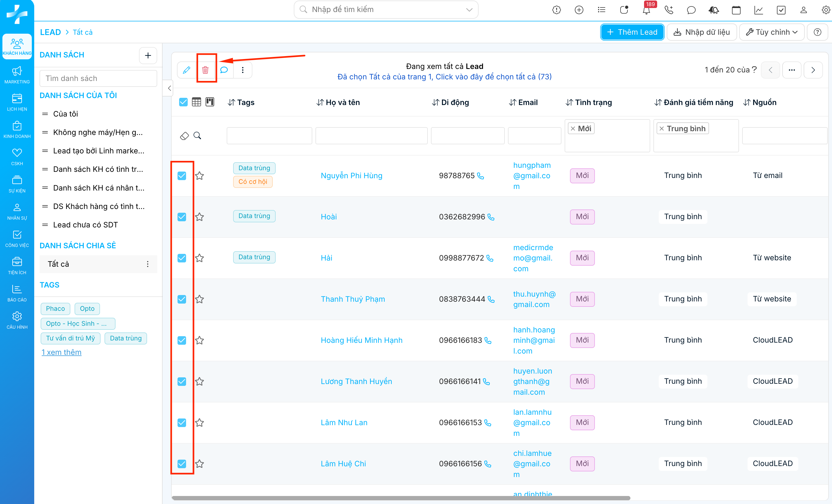This screenshot has height=504, width=832.
Task: Click the pencil edit icon in toolbar
Action: 186,70
